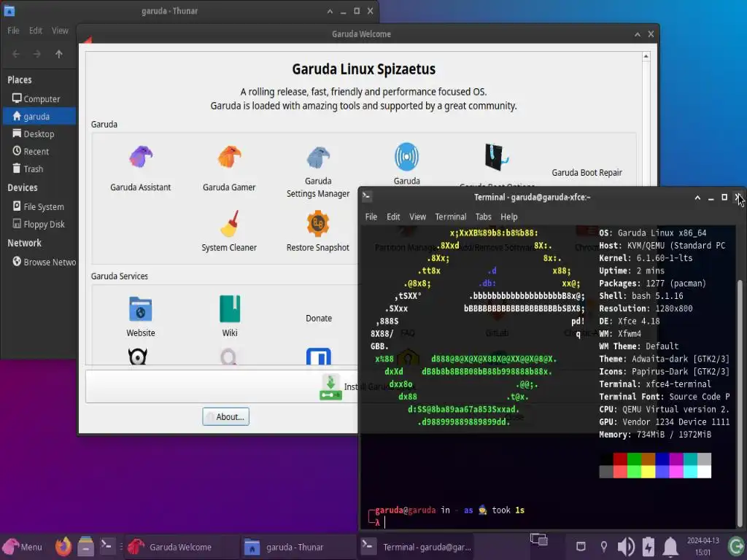747x560 pixels.
Task: Switch to Terminal taskbar button
Action: click(415, 547)
